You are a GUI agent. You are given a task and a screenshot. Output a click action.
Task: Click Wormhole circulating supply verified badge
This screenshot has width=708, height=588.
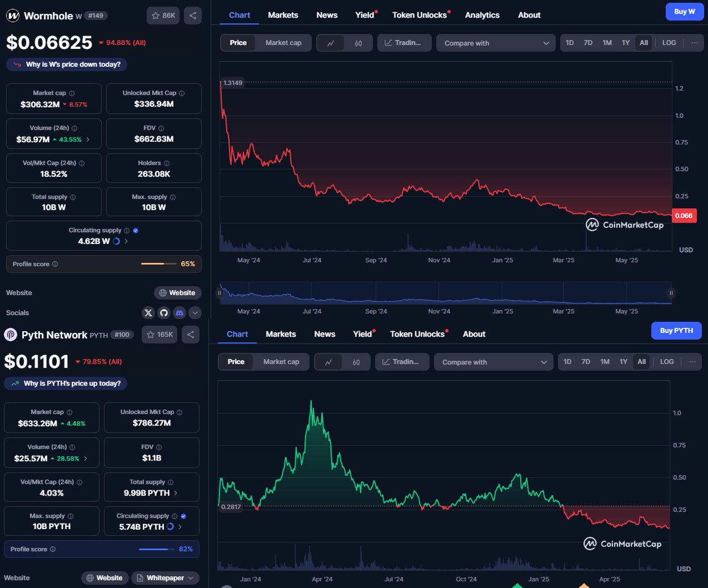click(x=136, y=231)
